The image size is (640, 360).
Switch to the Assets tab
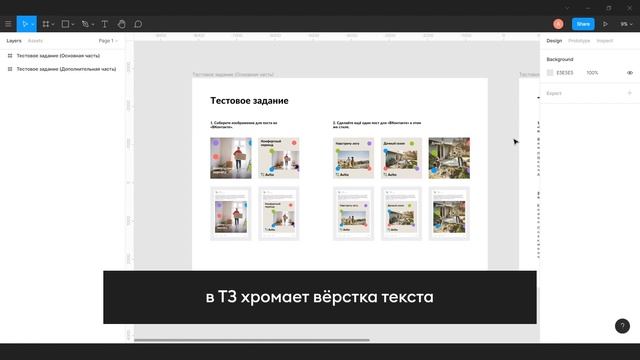click(x=35, y=41)
